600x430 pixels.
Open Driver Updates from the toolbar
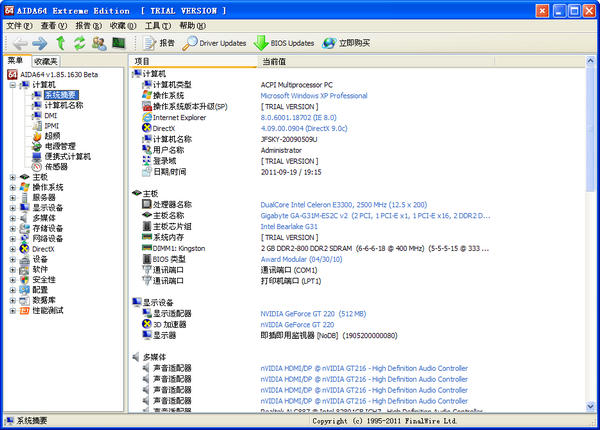coord(214,43)
